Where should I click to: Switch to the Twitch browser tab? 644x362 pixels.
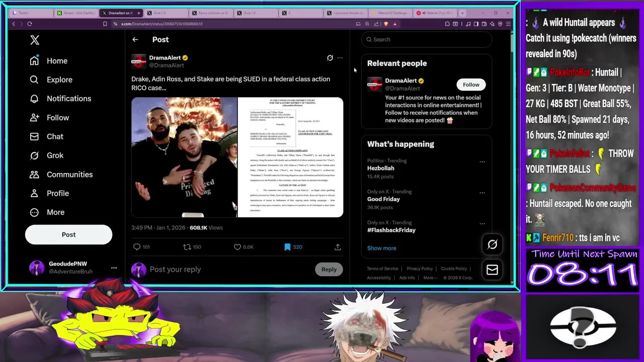(30, 13)
